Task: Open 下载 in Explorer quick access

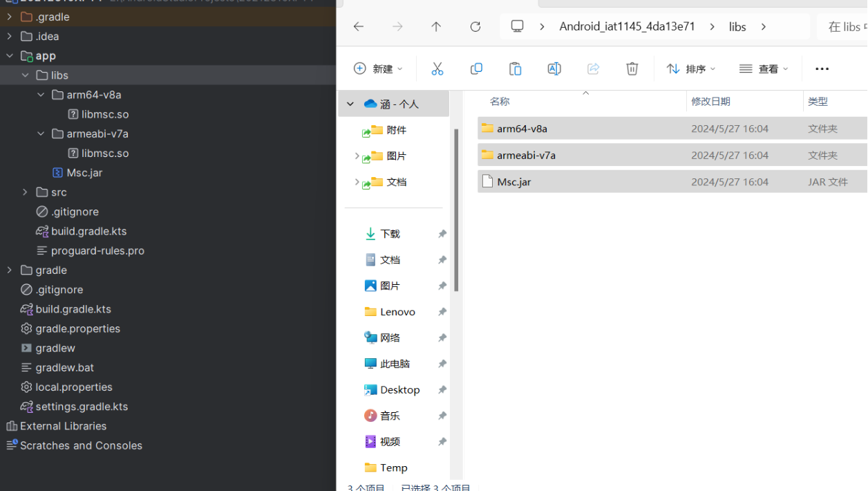Action: point(390,234)
